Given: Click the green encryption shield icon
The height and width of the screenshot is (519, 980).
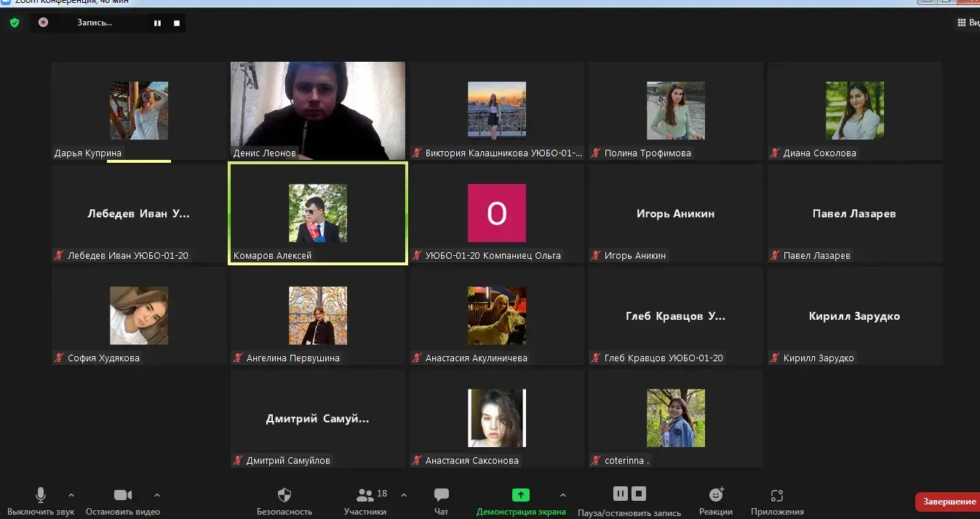Looking at the screenshot, I should (15, 23).
